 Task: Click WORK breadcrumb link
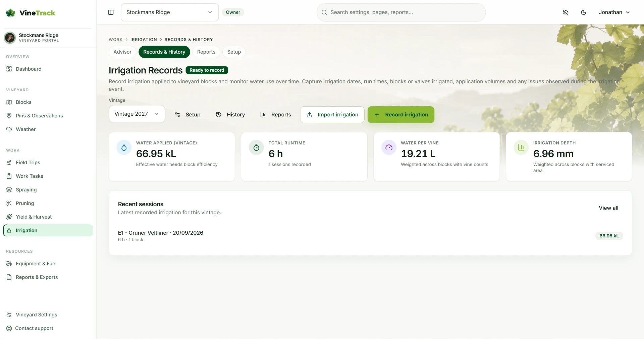tap(116, 40)
